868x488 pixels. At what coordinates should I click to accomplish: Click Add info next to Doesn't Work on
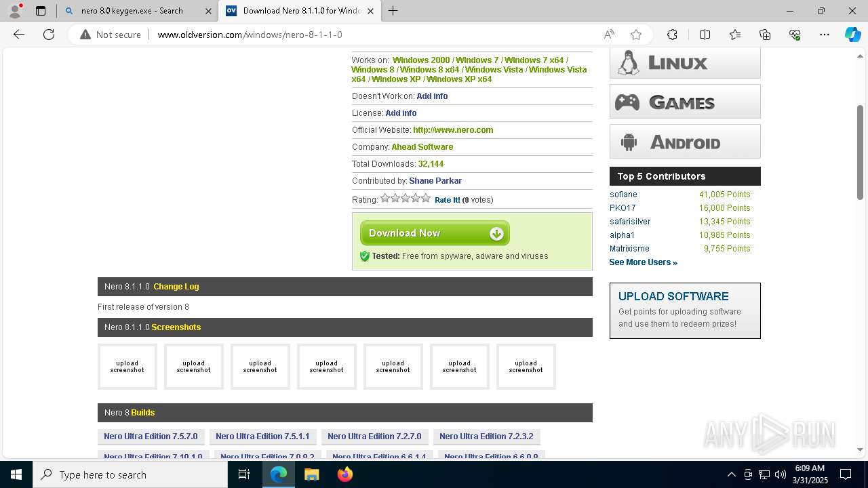[432, 96]
